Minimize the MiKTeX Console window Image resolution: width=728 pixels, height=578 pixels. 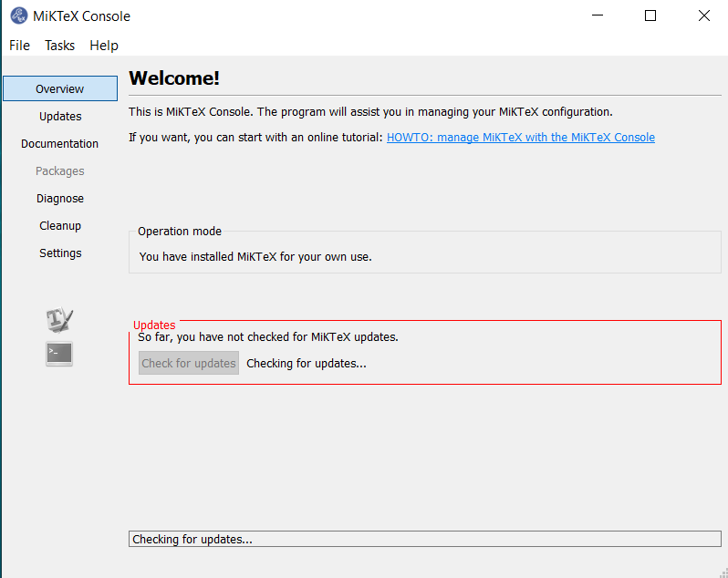pyautogui.click(x=598, y=15)
